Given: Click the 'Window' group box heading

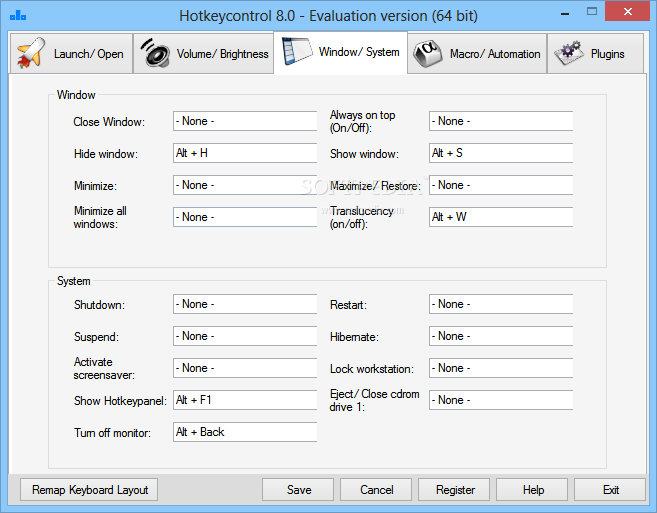Looking at the screenshot, I should point(76,95).
